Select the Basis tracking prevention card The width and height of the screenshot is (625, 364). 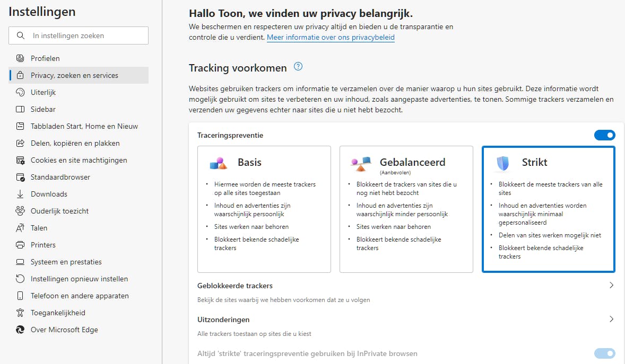(264, 209)
